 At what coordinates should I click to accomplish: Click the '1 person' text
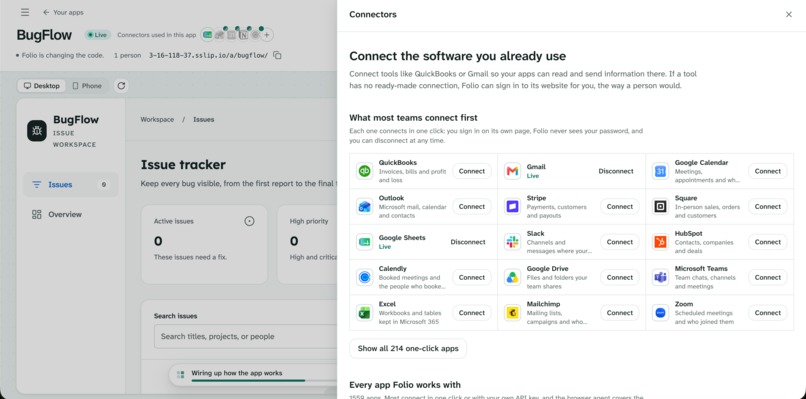127,55
